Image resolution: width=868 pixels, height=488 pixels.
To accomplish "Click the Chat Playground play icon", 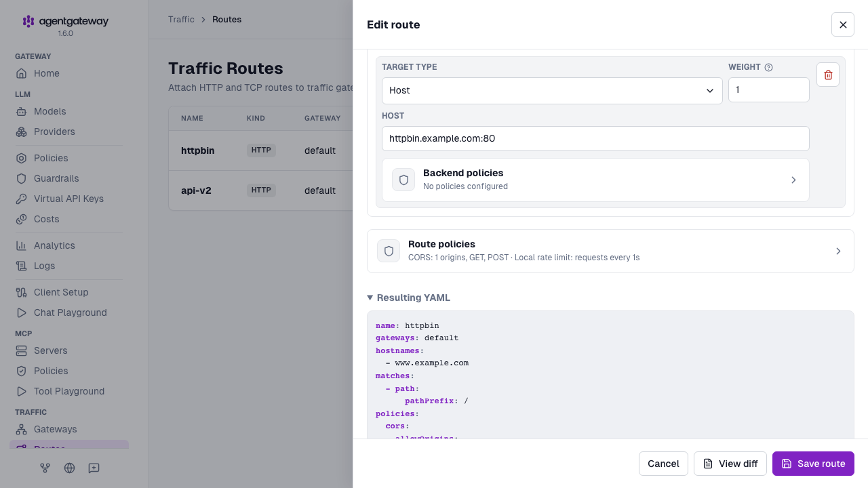I will pyautogui.click(x=22, y=312).
